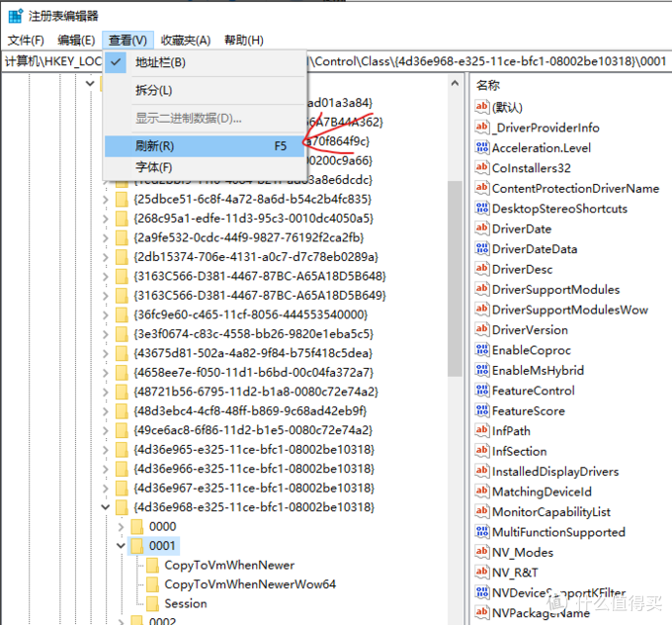Click the FeatureControl DWORD icon
Image resolution: width=672 pixels, height=625 pixels.
click(481, 390)
